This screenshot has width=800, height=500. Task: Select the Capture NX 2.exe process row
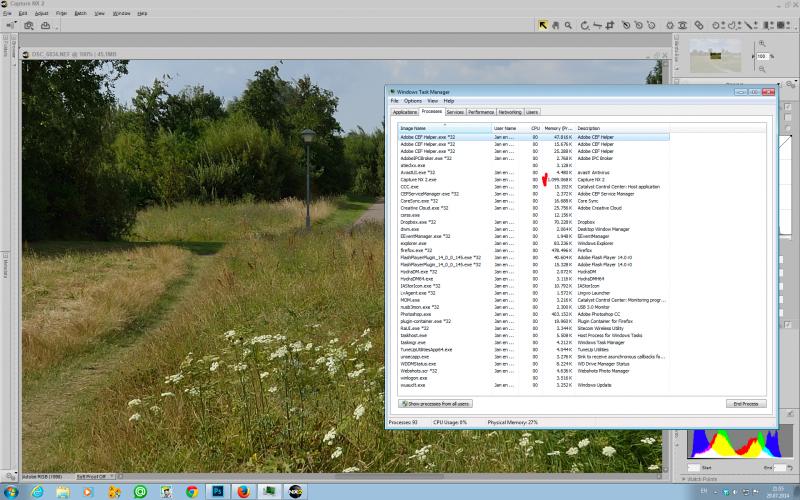[534, 180]
